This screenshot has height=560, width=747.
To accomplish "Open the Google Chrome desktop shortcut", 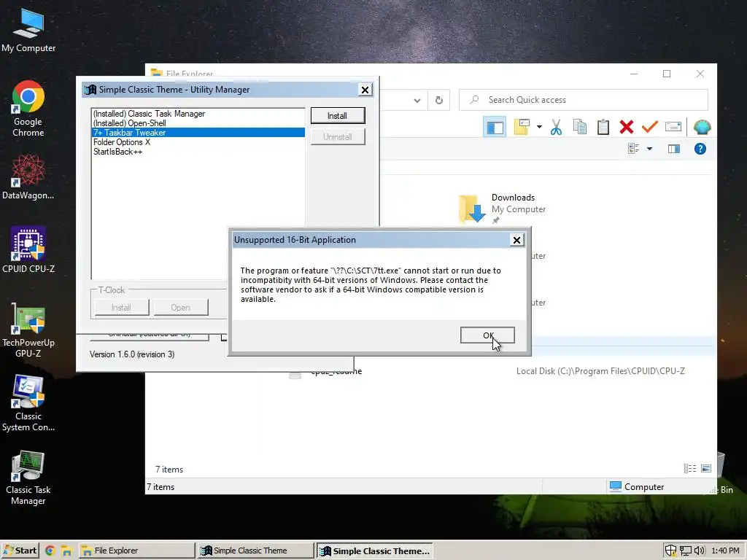I will [28, 109].
